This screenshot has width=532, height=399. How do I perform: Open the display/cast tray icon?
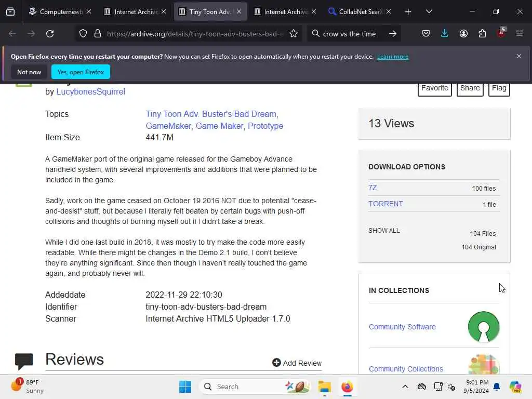click(x=438, y=387)
